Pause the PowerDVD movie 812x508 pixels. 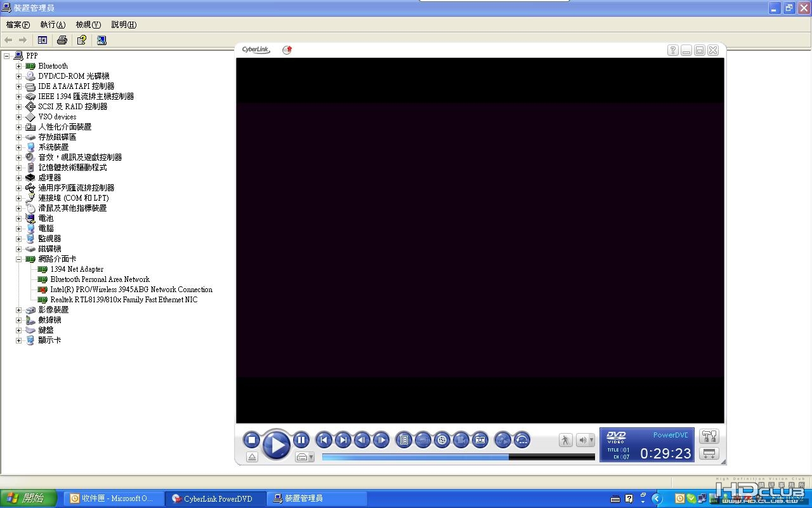(x=301, y=439)
